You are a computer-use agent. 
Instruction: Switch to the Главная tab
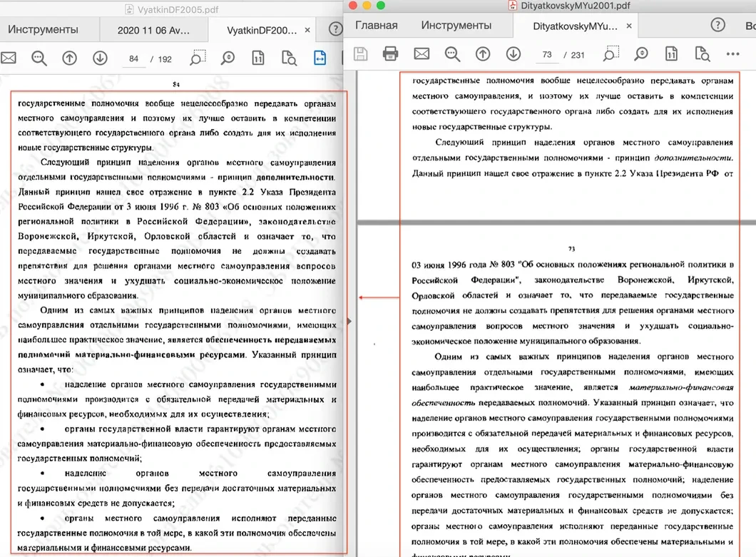click(376, 26)
